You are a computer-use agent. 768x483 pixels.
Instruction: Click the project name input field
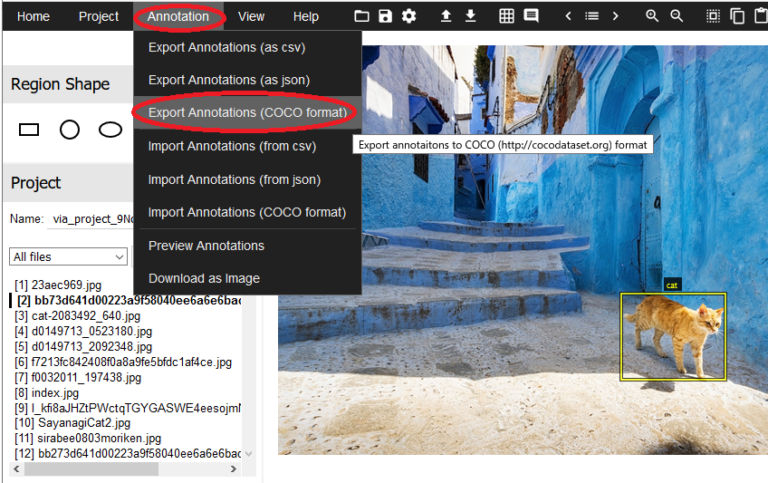[90, 219]
